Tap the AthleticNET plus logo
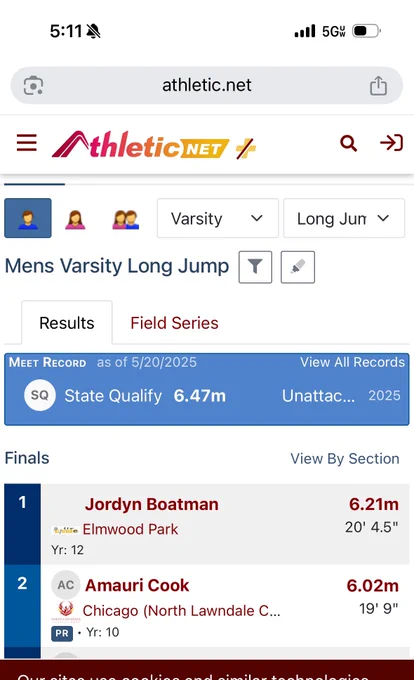This screenshot has height=680, width=414. point(154,144)
